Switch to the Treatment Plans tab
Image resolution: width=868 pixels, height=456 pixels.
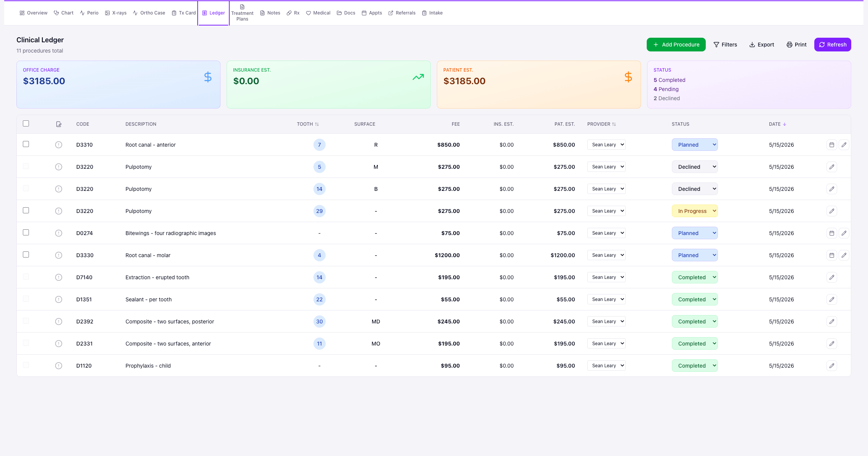click(x=242, y=13)
